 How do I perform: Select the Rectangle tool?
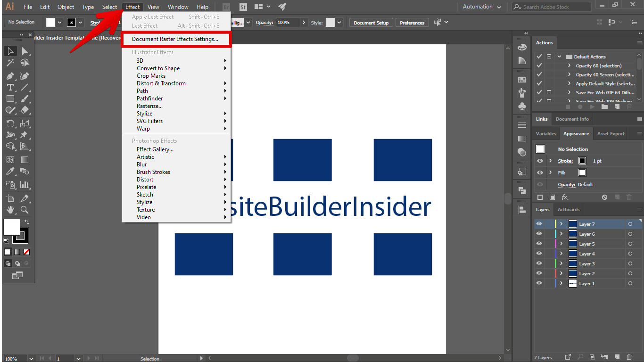click(x=10, y=99)
